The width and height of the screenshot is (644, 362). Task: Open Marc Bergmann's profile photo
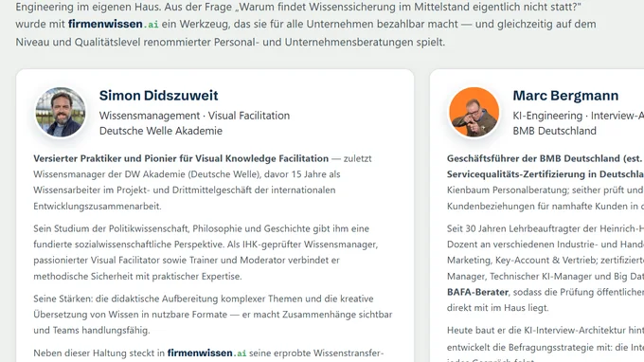(474, 112)
